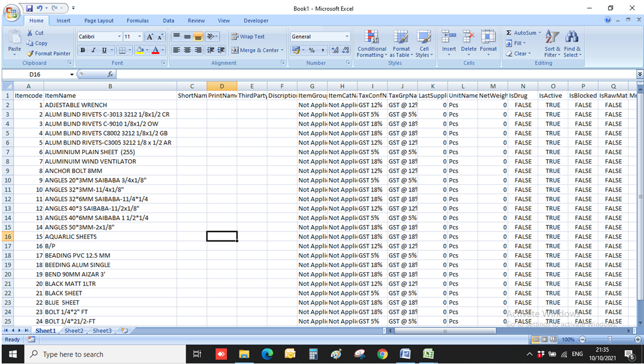Image resolution: width=644 pixels, height=364 pixels.
Task: Open the Conditional Formatting gallery
Action: (371, 45)
